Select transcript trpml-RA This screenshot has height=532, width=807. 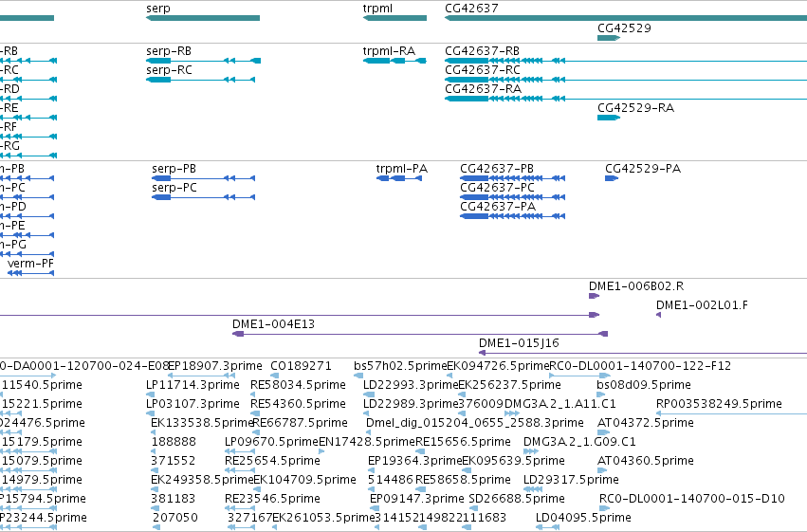click(394, 61)
